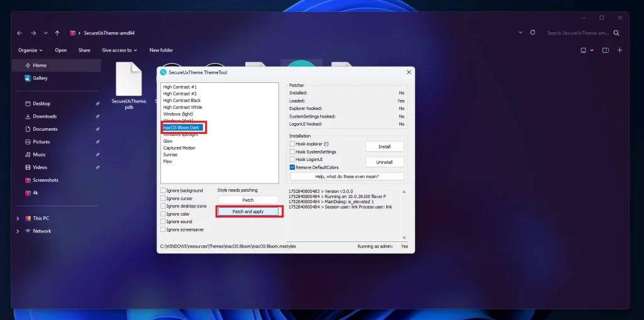Expand the Network tree node
Viewport: 644px width, 320px height.
[18, 231]
